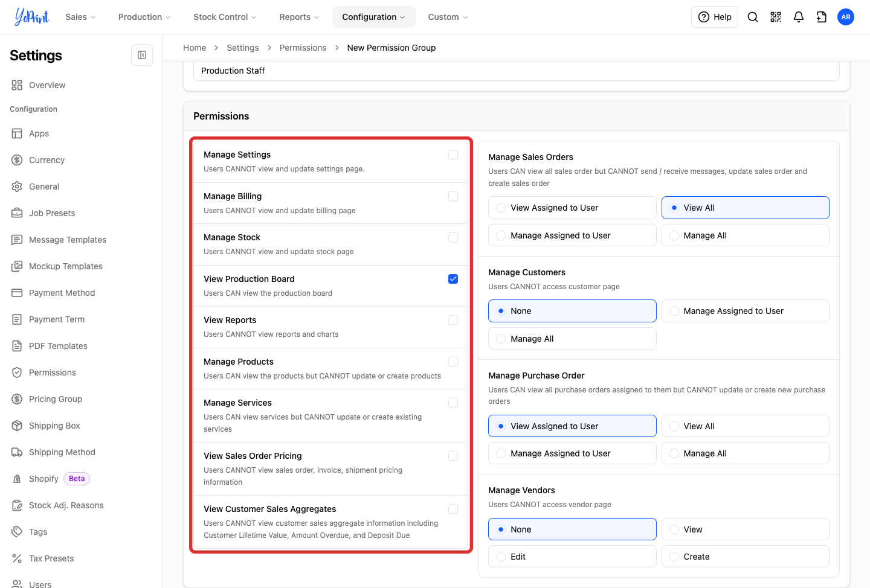The width and height of the screenshot is (870, 588).
Task: Enable the Manage Billing checkbox
Action: 453,196
